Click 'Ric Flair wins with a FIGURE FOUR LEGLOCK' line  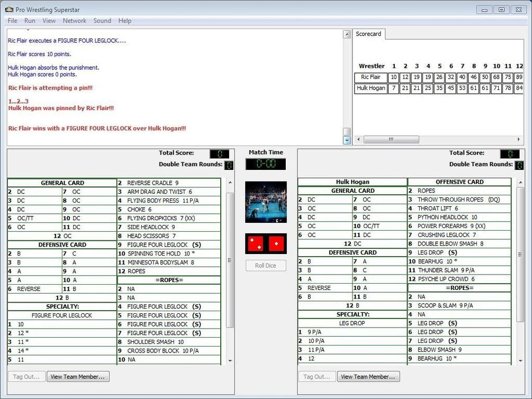pos(97,128)
